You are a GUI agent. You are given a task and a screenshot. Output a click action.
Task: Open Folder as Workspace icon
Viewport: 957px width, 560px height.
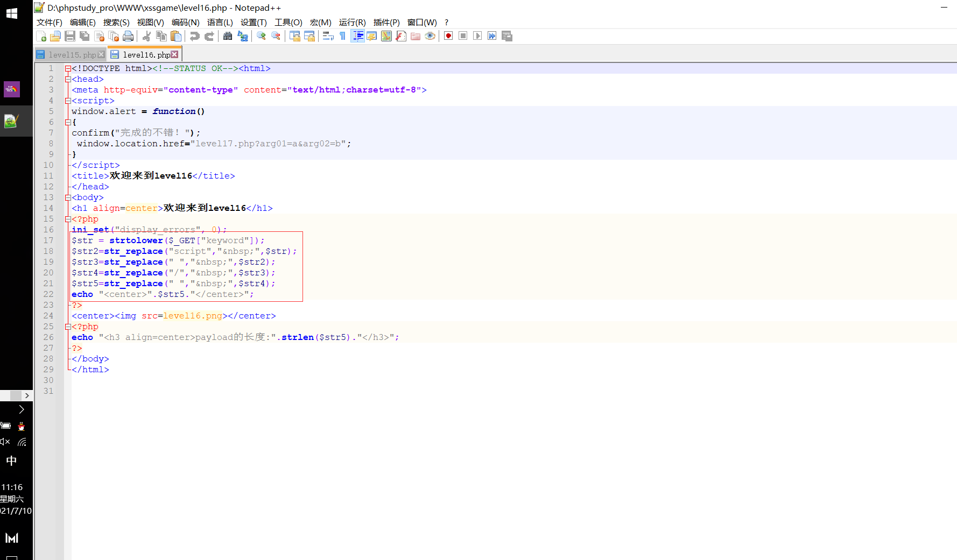[x=415, y=36]
